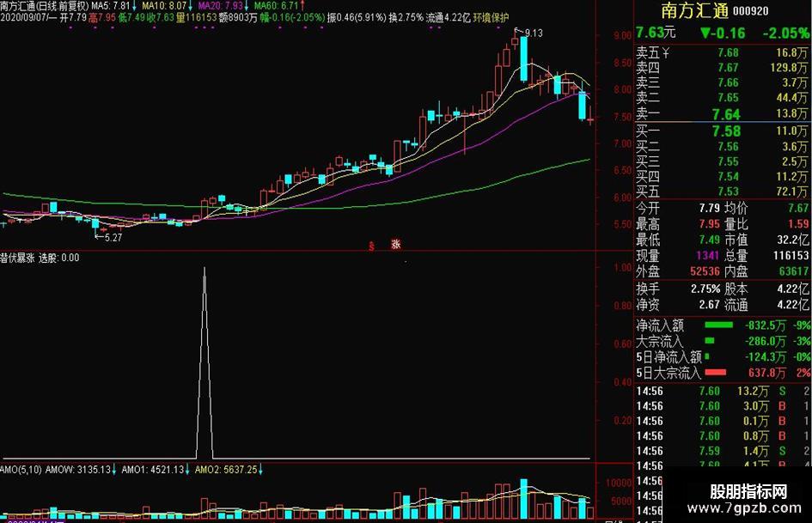Click the 总量 116153 value
This screenshot has width=812, height=523.
(x=791, y=255)
